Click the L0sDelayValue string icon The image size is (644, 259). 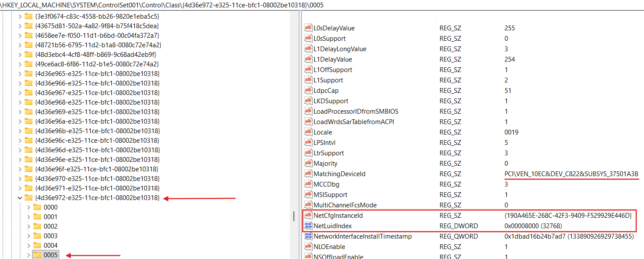pyautogui.click(x=308, y=28)
